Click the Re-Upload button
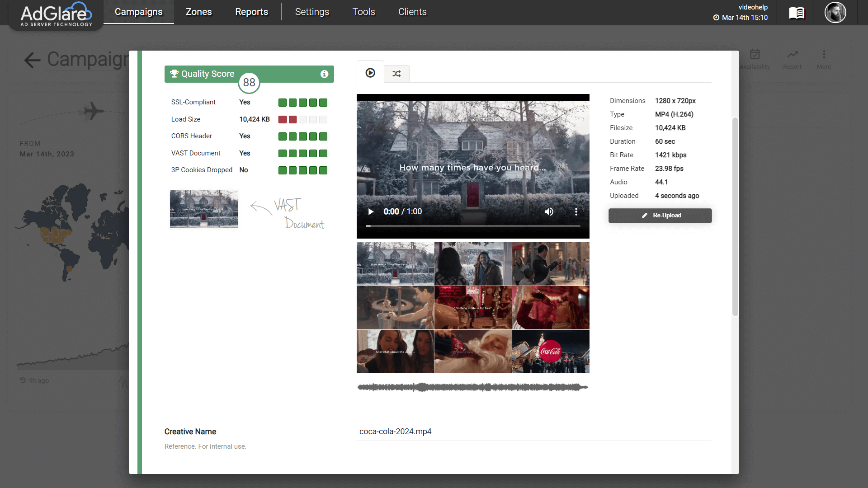Screen dimensions: 868x488 [660, 216]
